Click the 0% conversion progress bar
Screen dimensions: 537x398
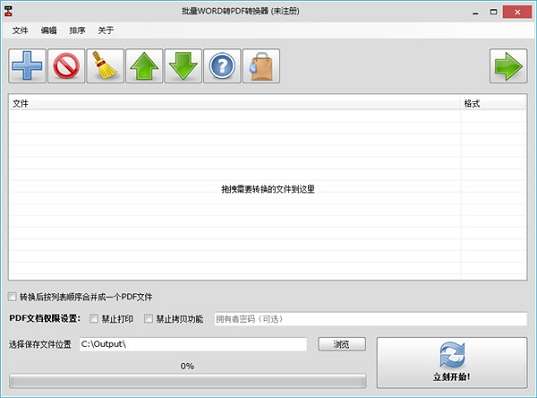point(188,381)
